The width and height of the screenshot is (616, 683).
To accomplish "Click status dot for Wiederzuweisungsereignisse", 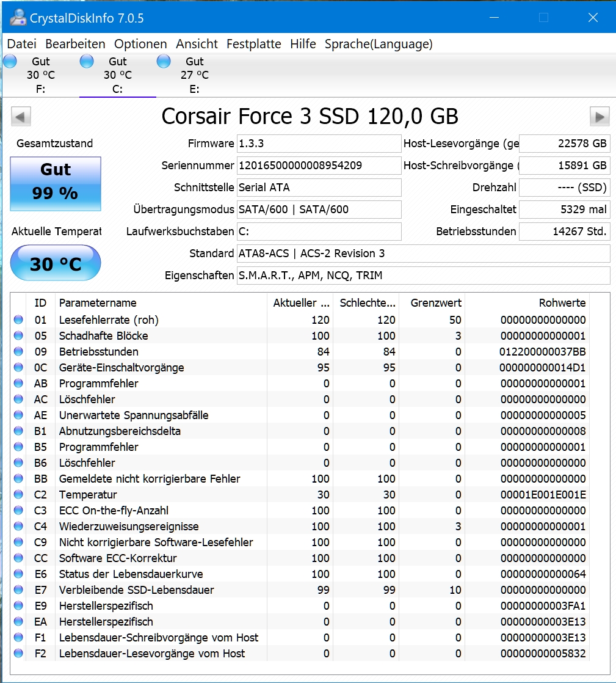I will pos(18,526).
